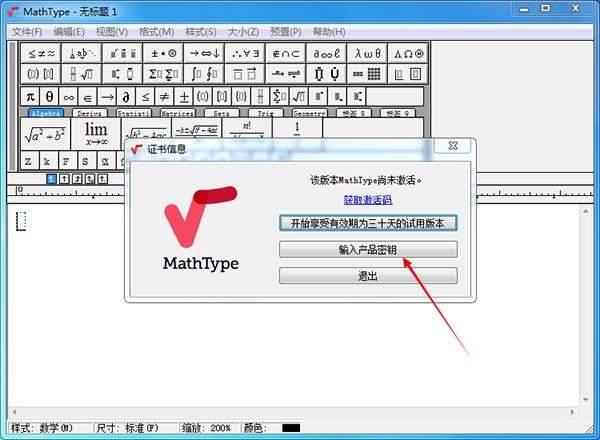The width and height of the screenshot is (600, 440).
Task: Open the fraction and radical templates palette
Action: click(x=82, y=74)
